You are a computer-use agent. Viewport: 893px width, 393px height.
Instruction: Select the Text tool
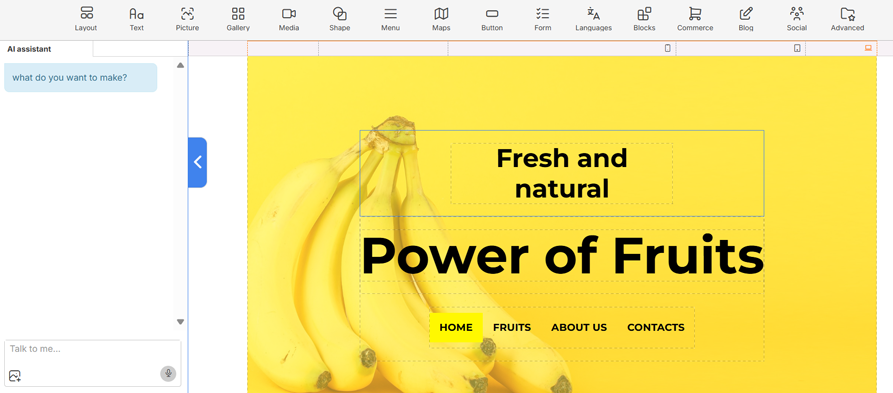tap(137, 19)
